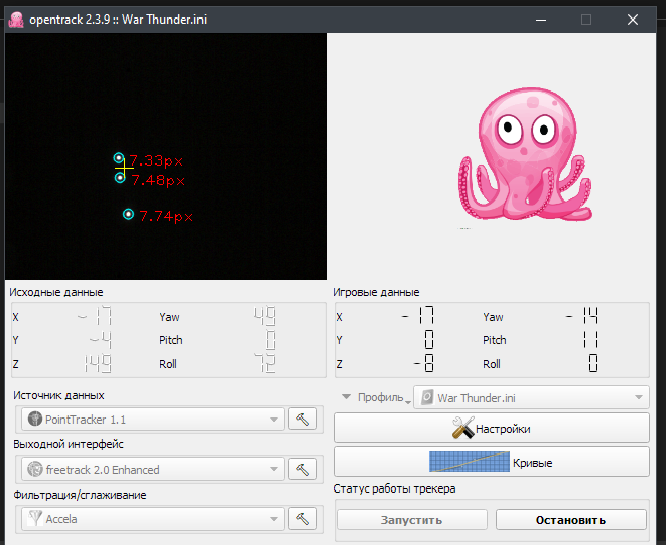Open freetrack 2.0 Enhanced hammer settings

click(x=302, y=469)
